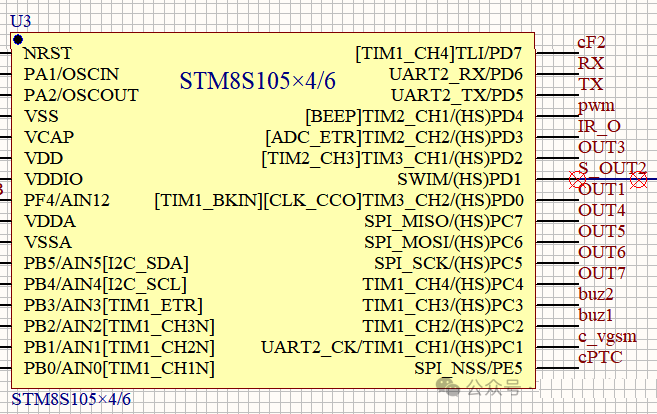Screen dimensions: 657x414
Task: Select the buz2 net label
Action: [x=596, y=294]
